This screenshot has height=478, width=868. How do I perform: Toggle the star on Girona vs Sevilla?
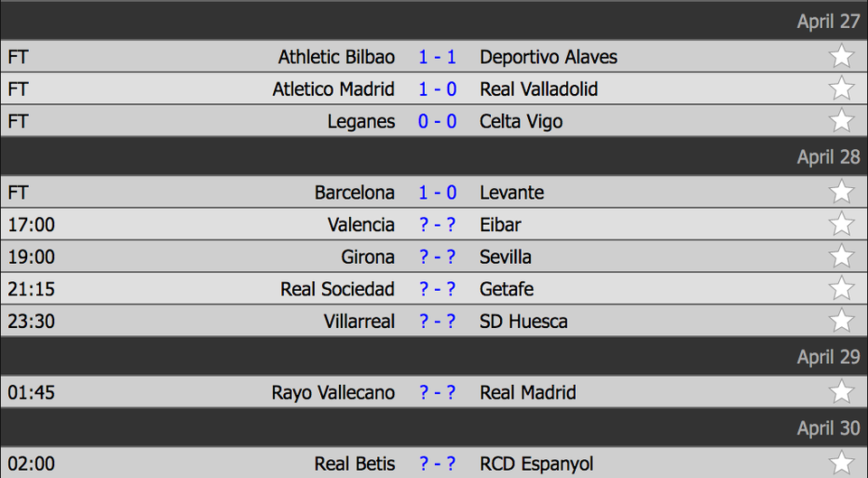pos(842,256)
